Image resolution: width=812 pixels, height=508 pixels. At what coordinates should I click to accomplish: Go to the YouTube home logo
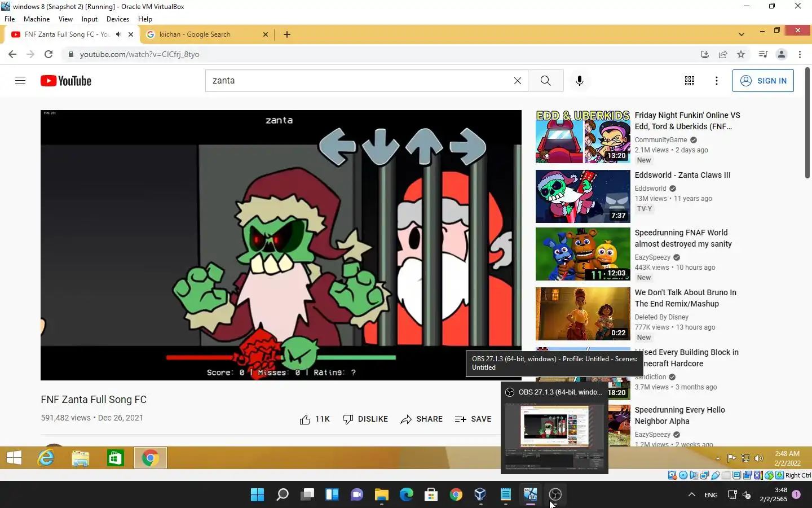(x=66, y=81)
